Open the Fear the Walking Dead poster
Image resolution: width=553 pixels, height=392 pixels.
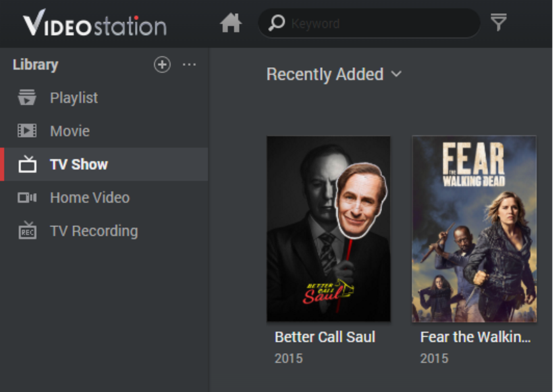tap(474, 229)
